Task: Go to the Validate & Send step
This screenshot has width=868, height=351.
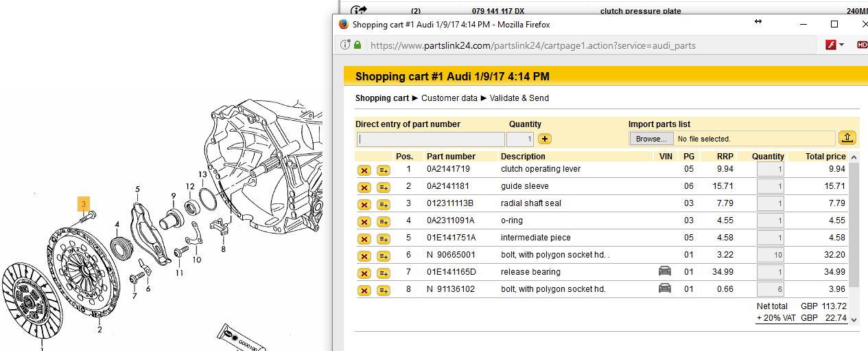Action: tap(519, 98)
